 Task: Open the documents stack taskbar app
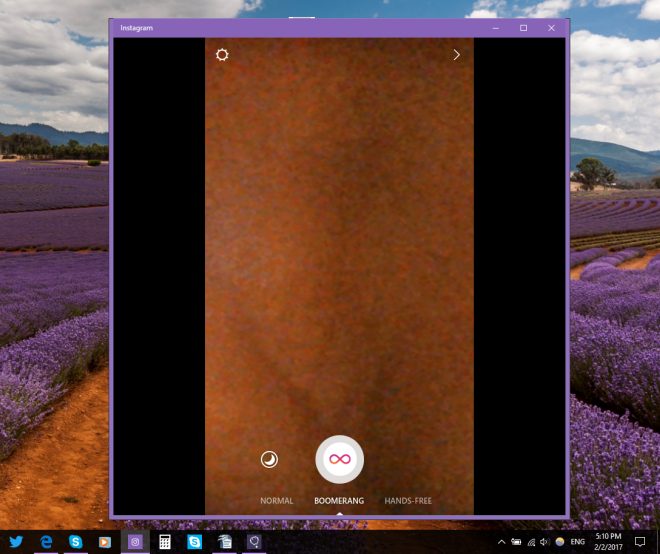[x=225, y=542]
